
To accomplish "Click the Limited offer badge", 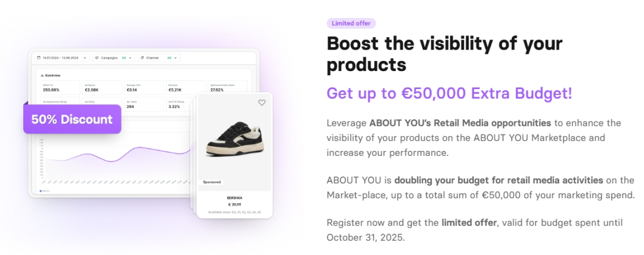I will [351, 23].
